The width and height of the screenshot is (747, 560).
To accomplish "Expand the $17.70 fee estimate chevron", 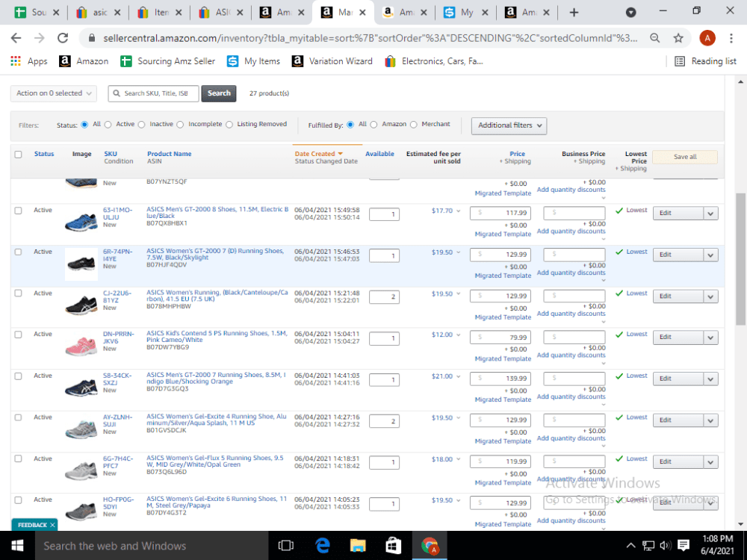I will pos(459,211).
